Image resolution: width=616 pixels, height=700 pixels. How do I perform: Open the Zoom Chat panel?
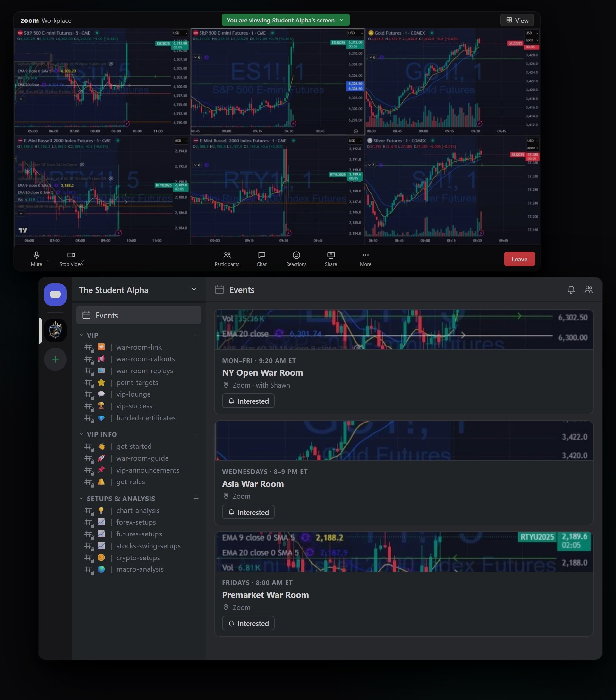(x=261, y=259)
